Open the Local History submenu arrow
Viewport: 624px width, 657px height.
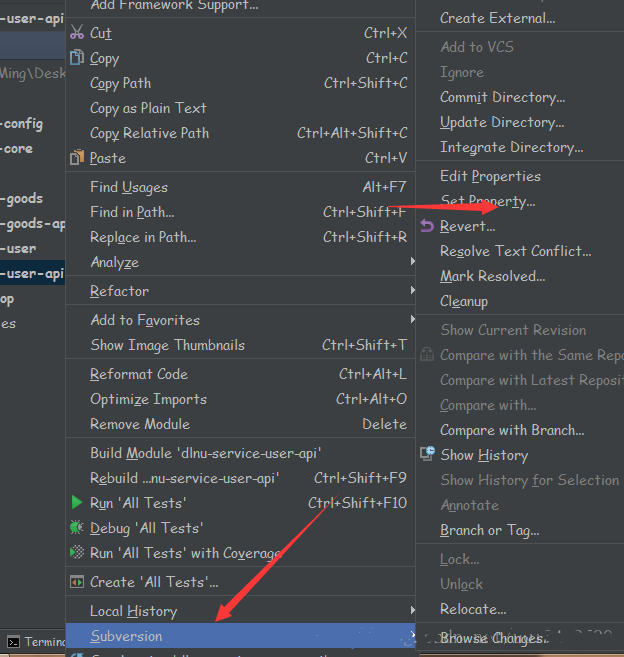pos(411,611)
